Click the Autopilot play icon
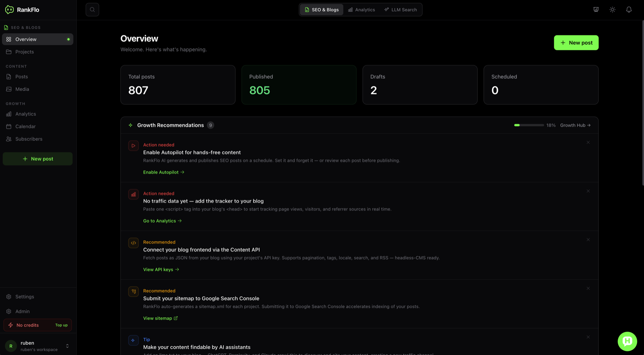644x355 pixels. coord(133,146)
